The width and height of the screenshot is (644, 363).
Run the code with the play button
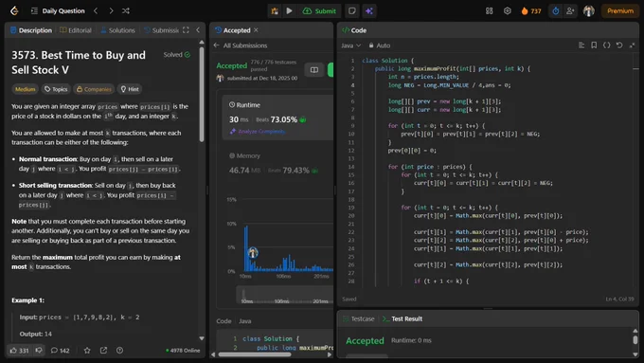[x=289, y=11]
